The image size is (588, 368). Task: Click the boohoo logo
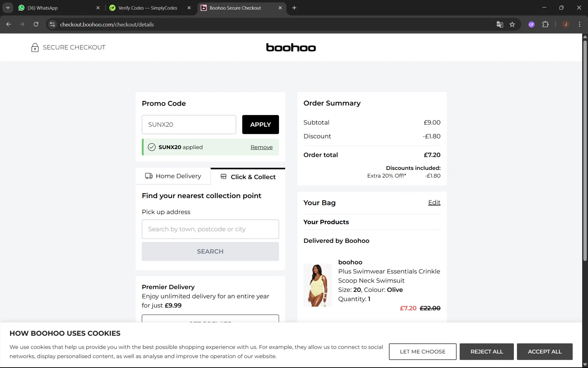291,47
